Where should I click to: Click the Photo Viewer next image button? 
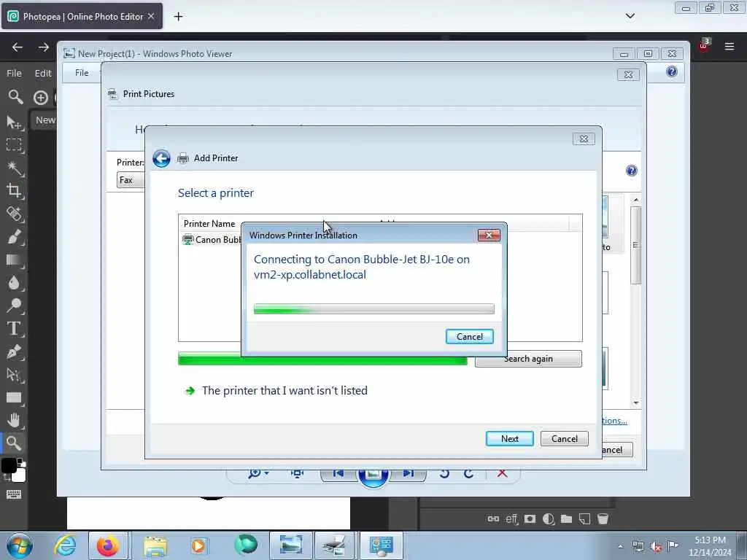[x=409, y=473]
